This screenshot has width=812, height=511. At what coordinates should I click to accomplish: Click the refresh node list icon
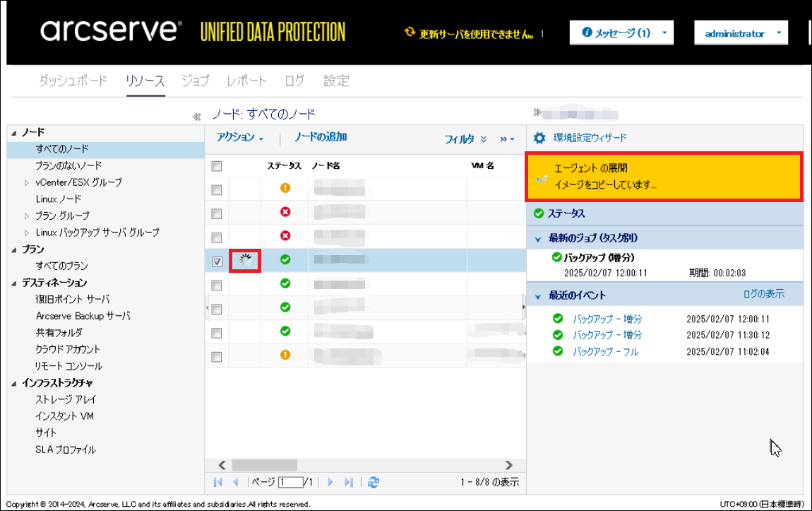[x=374, y=483]
